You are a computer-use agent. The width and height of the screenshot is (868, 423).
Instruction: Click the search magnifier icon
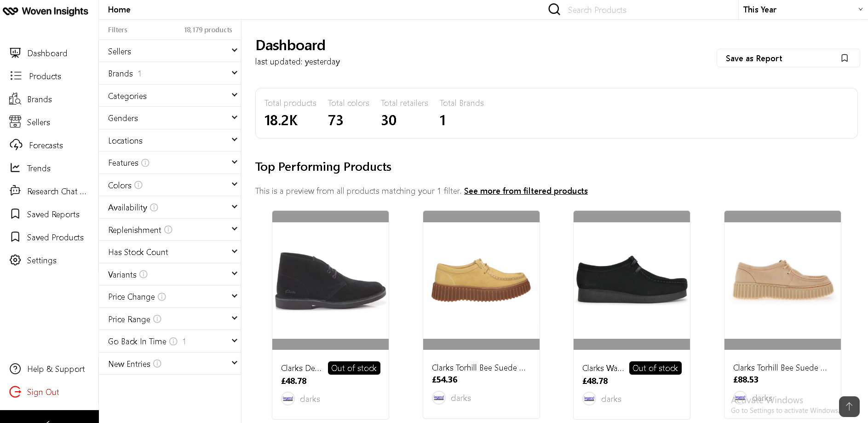[554, 10]
